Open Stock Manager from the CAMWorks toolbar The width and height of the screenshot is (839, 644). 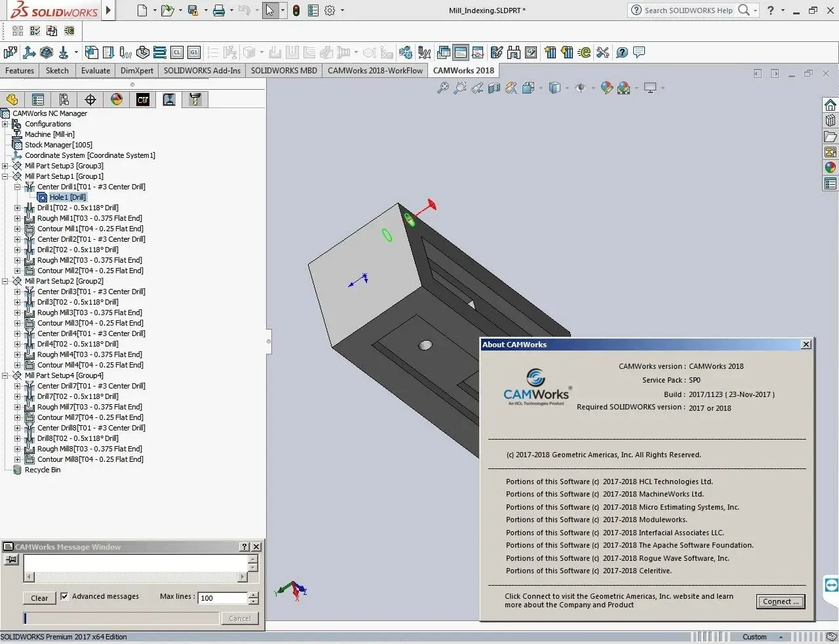point(46,52)
